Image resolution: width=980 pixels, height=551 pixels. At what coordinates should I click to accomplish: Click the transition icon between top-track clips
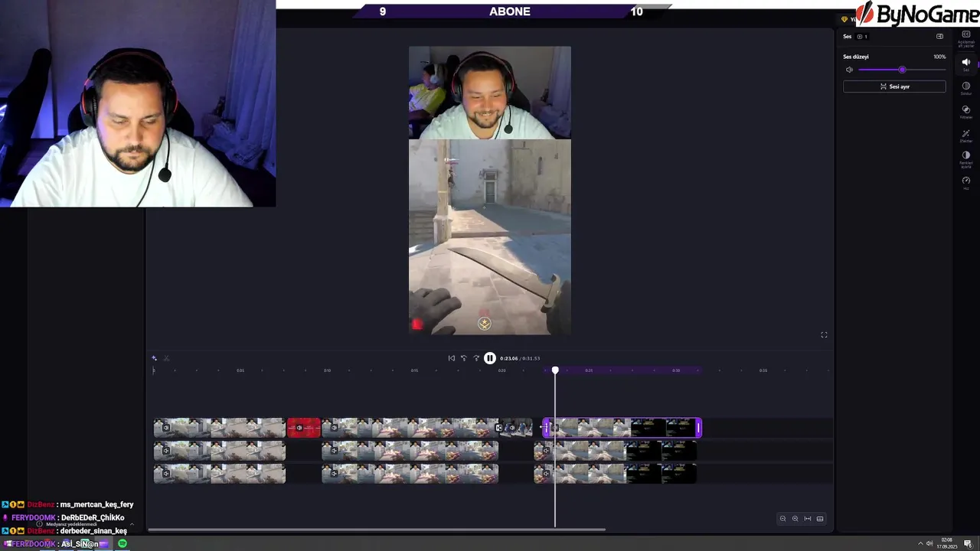(x=499, y=428)
